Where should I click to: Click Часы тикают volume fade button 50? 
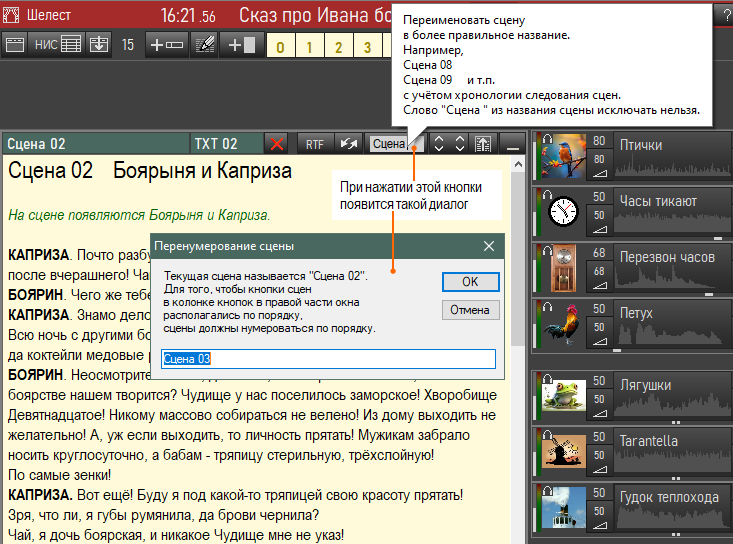[x=599, y=222]
